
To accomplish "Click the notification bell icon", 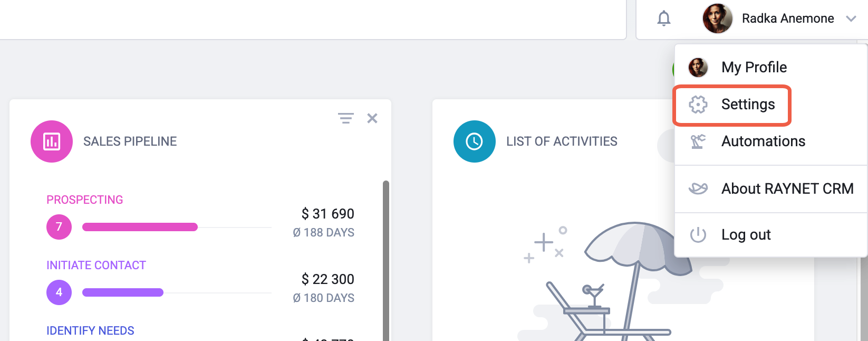I will point(664,19).
